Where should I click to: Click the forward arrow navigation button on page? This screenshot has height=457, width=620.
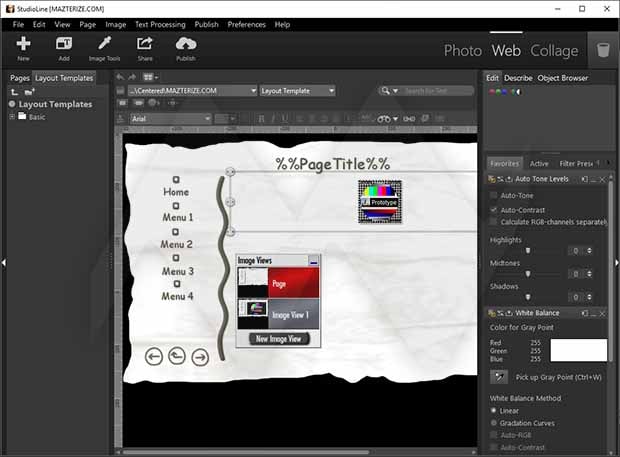[x=200, y=357]
